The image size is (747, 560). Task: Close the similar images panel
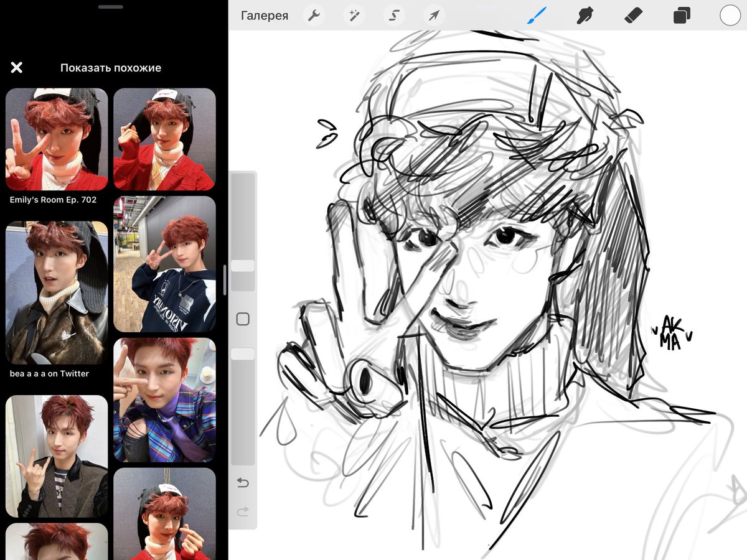[17, 67]
